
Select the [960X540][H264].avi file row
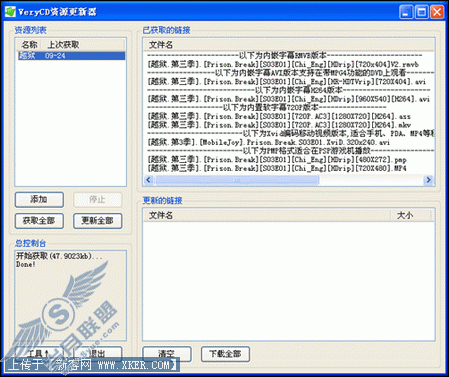click(x=289, y=99)
